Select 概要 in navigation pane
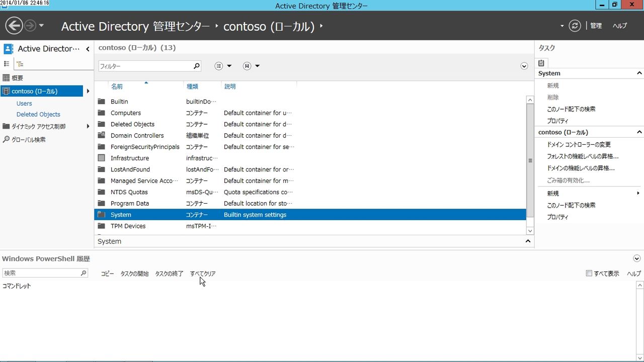 pyautogui.click(x=17, y=78)
